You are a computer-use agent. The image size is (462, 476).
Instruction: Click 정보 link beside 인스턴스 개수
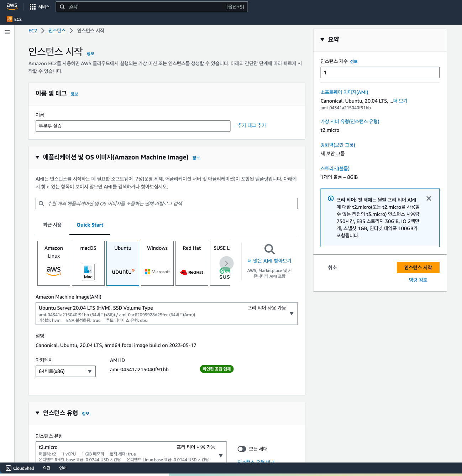pyautogui.click(x=354, y=62)
